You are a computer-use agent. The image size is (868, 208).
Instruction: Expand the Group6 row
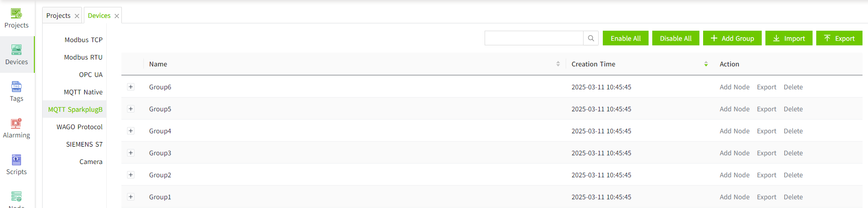[x=131, y=87]
